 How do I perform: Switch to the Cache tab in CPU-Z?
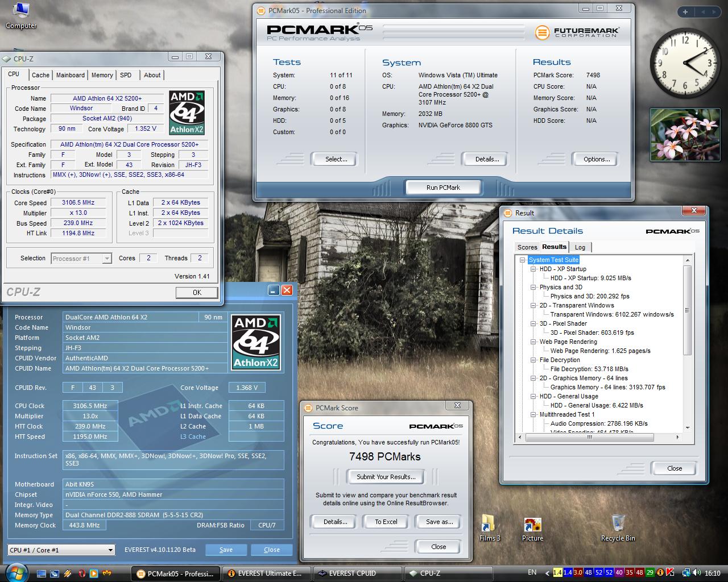[40, 75]
